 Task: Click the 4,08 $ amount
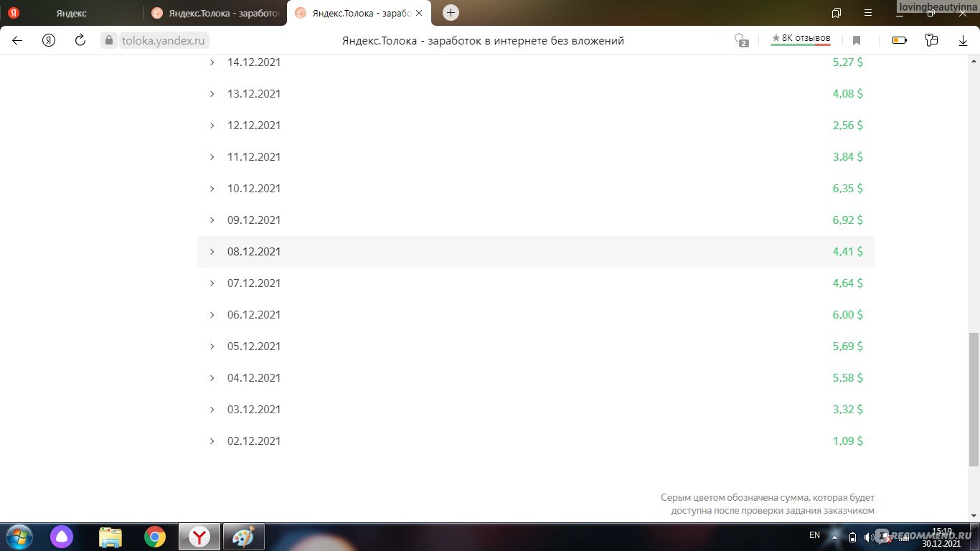click(x=847, y=94)
